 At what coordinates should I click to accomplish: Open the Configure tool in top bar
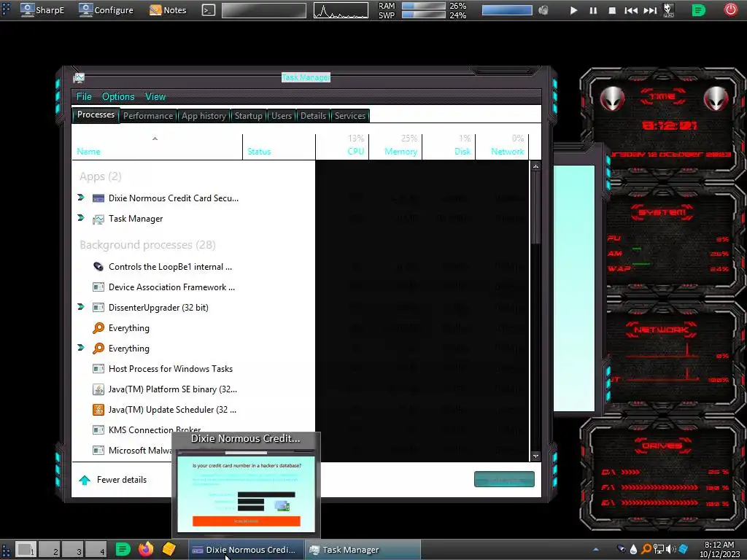(x=106, y=10)
